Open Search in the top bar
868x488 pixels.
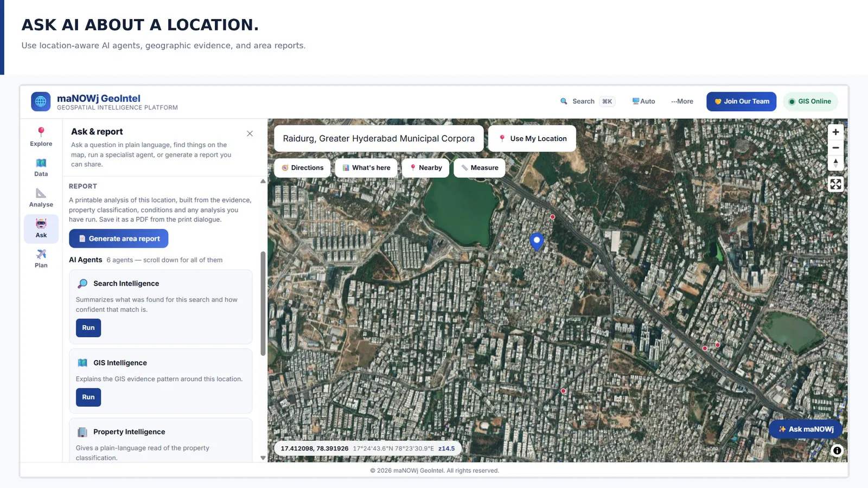pyautogui.click(x=587, y=101)
